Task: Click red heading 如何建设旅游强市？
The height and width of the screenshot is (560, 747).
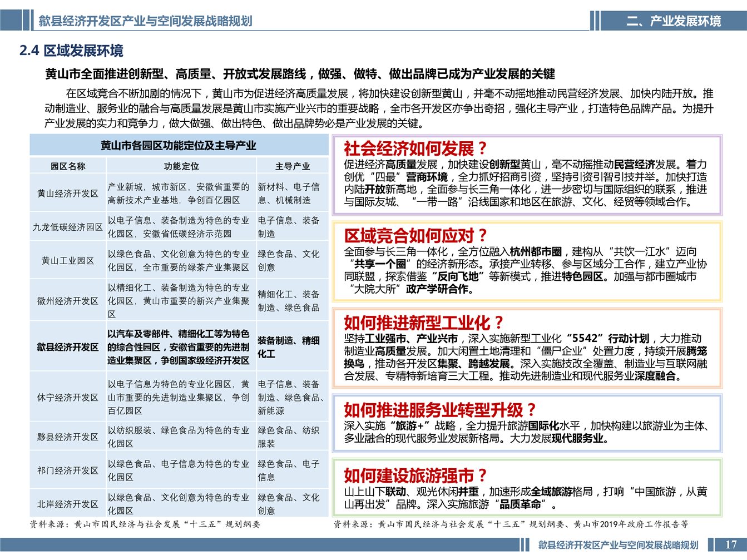Action: tap(416, 476)
